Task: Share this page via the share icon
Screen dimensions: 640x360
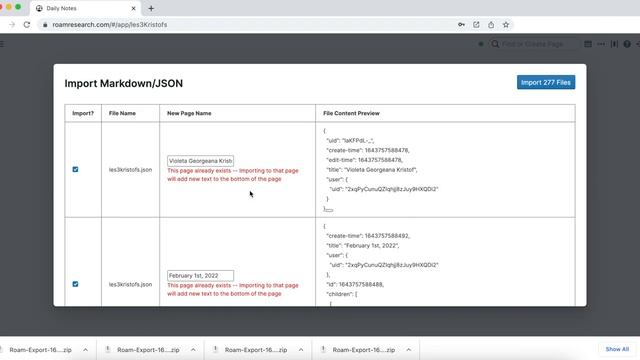Action: point(491,24)
